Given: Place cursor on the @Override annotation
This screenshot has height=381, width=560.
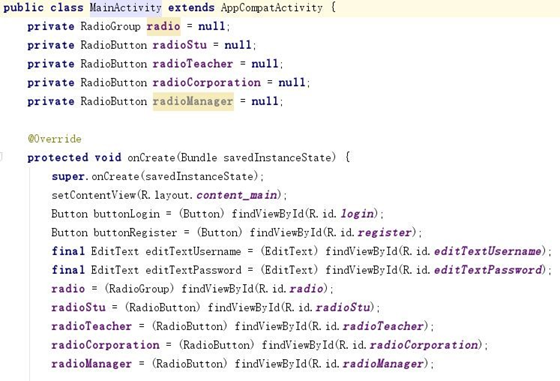Looking at the screenshot, I should [x=55, y=139].
